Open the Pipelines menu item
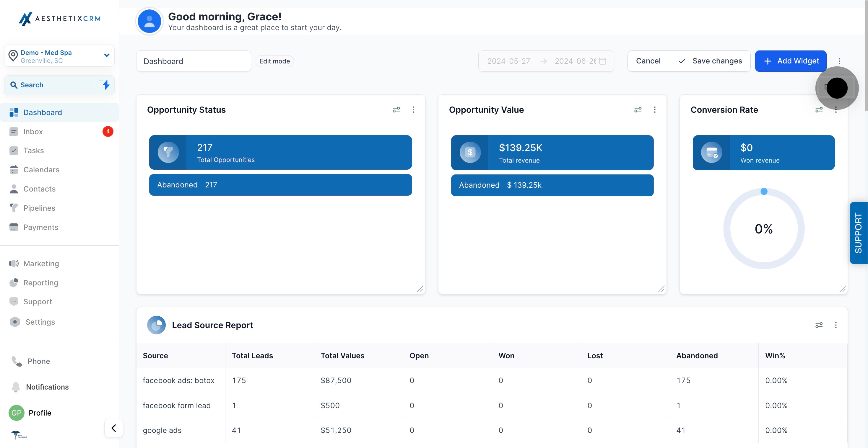The image size is (868, 448). click(x=39, y=208)
